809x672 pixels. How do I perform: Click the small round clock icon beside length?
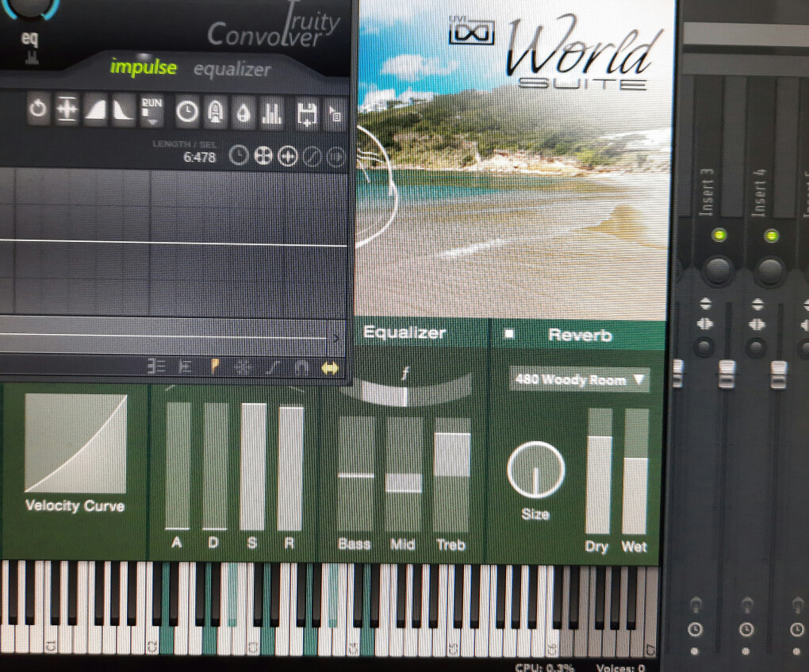point(239,155)
